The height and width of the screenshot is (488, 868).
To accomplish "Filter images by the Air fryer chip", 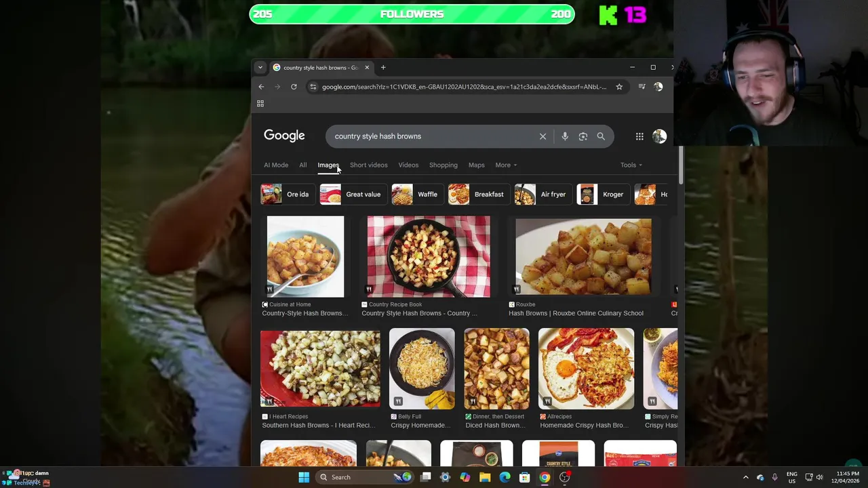I will point(542,195).
